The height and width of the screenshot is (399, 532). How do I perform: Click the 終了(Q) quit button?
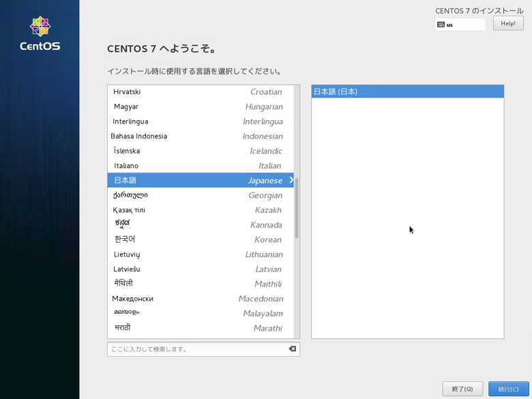(x=462, y=389)
